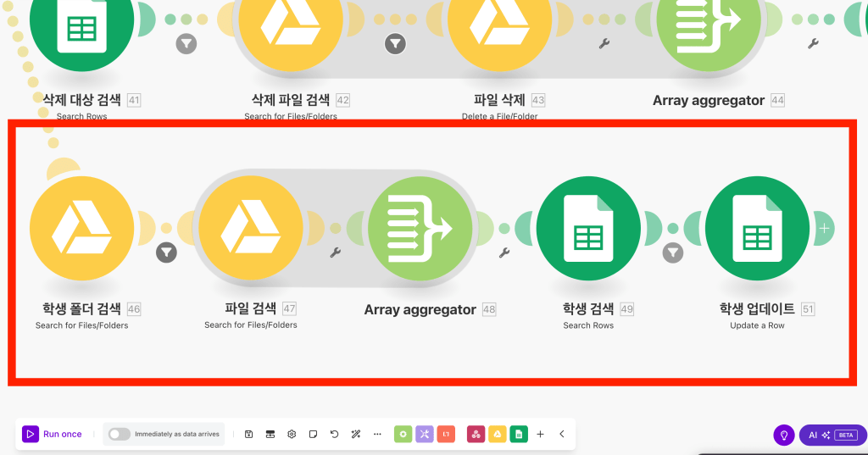Collapse the toolbar with the left chevron
This screenshot has height=455, width=868.
point(562,435)
